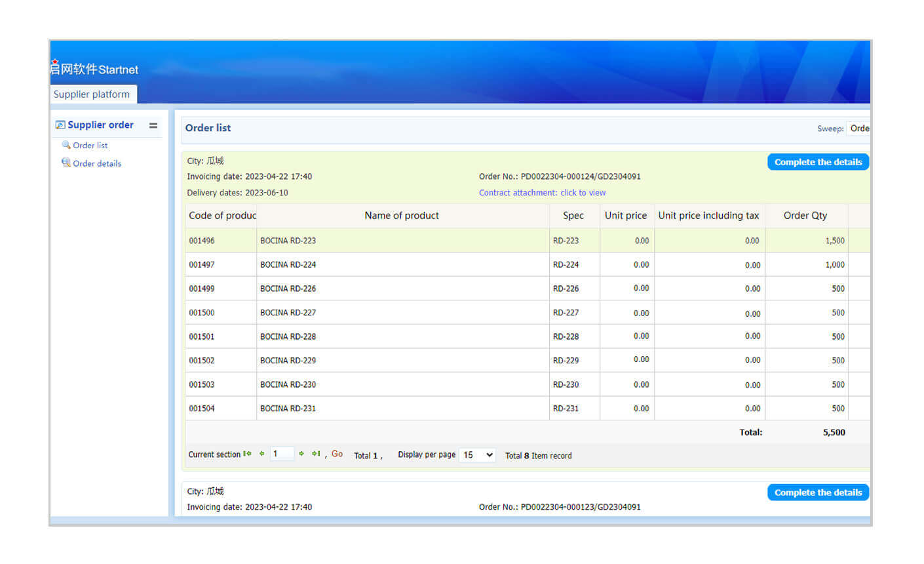Open Order details in sidebar
The image size is (924, 564).
coord(97,163)
